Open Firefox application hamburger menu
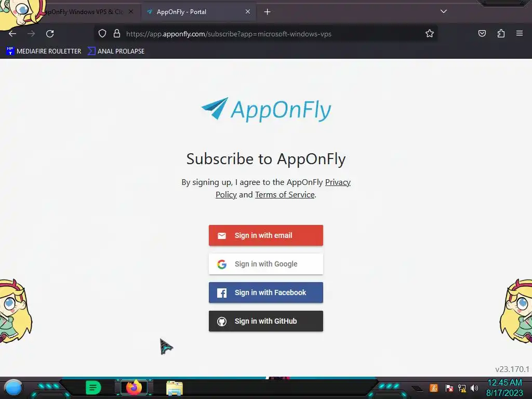This screenshot has width=532, height=399. coord(520,33)
